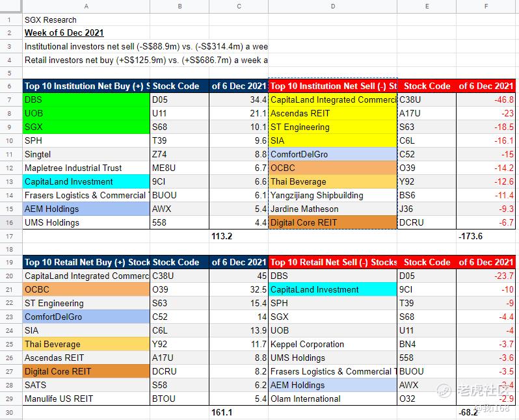Click the value 34.4 cell
Viewport: 519px width, 420px height.
click(239, 99)
